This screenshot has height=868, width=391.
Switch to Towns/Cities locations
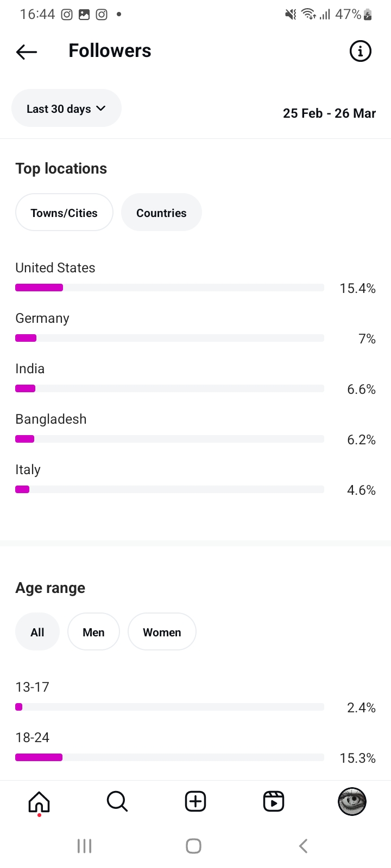pos(64,213)
